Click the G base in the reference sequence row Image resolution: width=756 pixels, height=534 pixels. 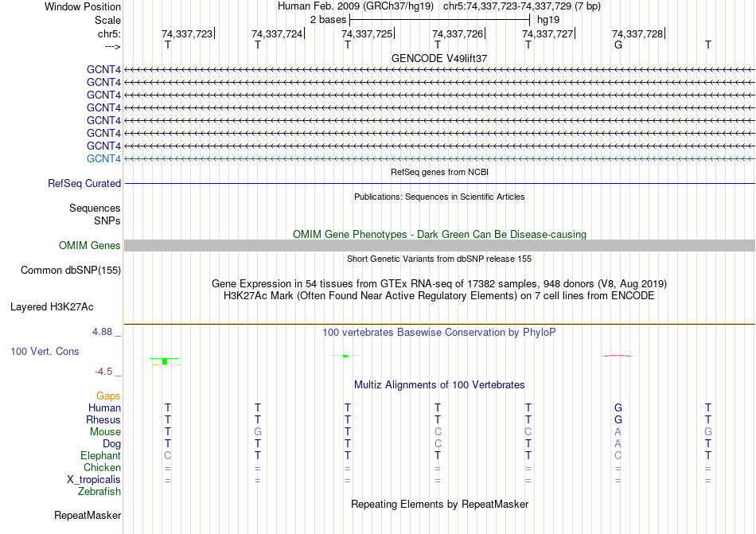point(618,45)
